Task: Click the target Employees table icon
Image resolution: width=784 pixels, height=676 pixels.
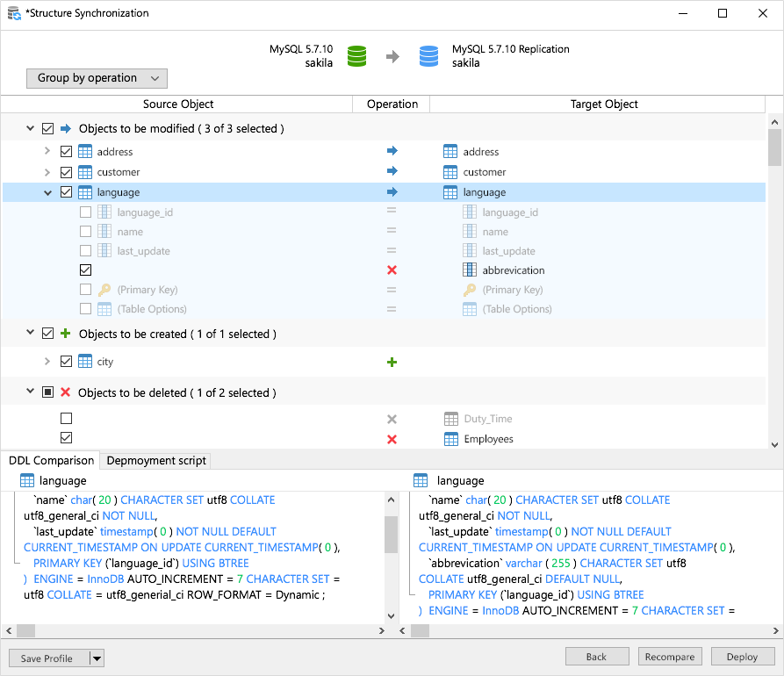Action: (450, 439)
